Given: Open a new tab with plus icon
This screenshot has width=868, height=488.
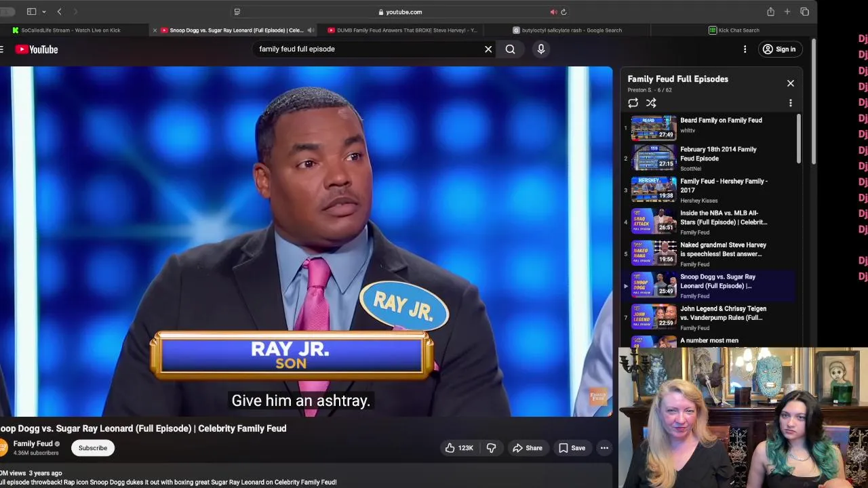Looking at the screenshot, I should tap(787, 12).
